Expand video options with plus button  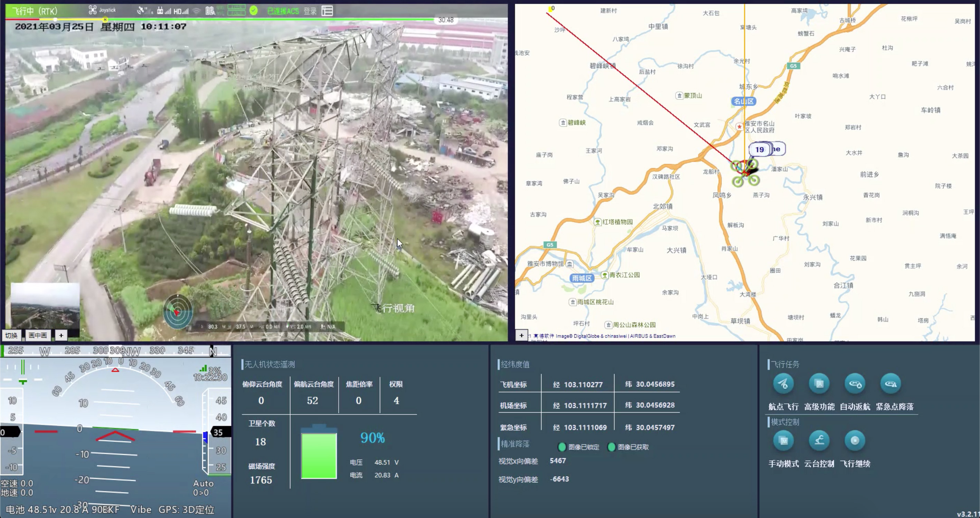point(61,335)
